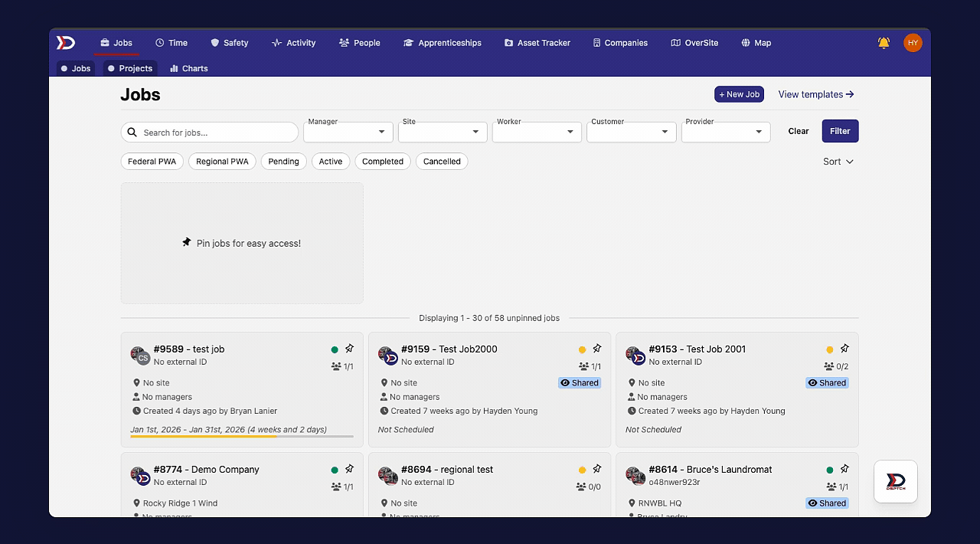Viewport: 980px width, 544px height.
Task: Pin job #9589 test job
Action: click(x=349, y=349)
